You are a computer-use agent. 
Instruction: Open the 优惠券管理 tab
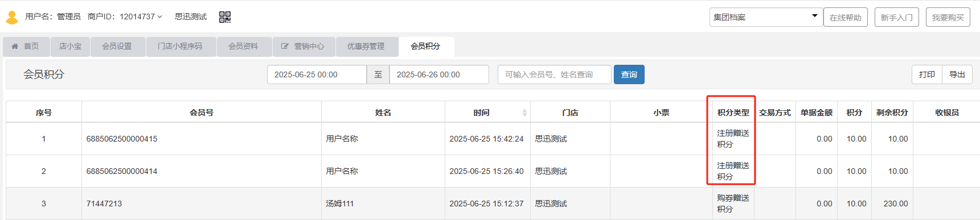coord(366,47)
